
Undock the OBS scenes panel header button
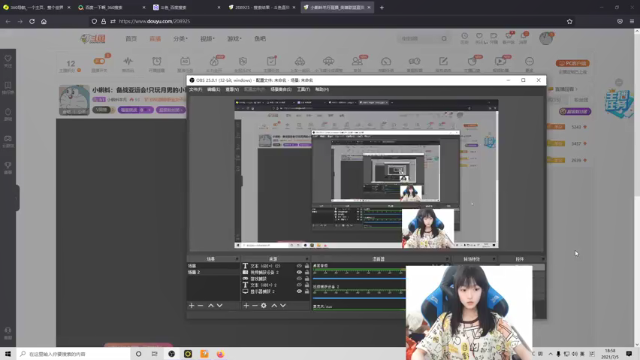click(x=237, y=259)
